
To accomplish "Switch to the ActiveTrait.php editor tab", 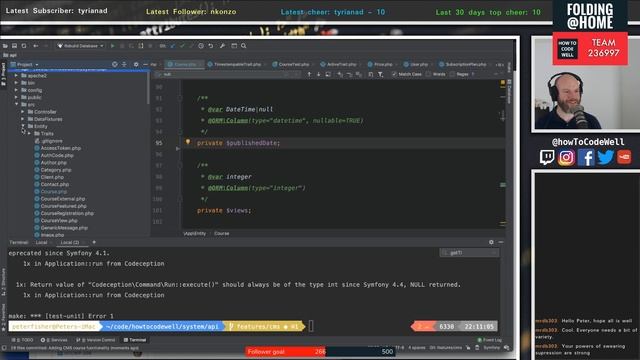I will click(339, 64).
